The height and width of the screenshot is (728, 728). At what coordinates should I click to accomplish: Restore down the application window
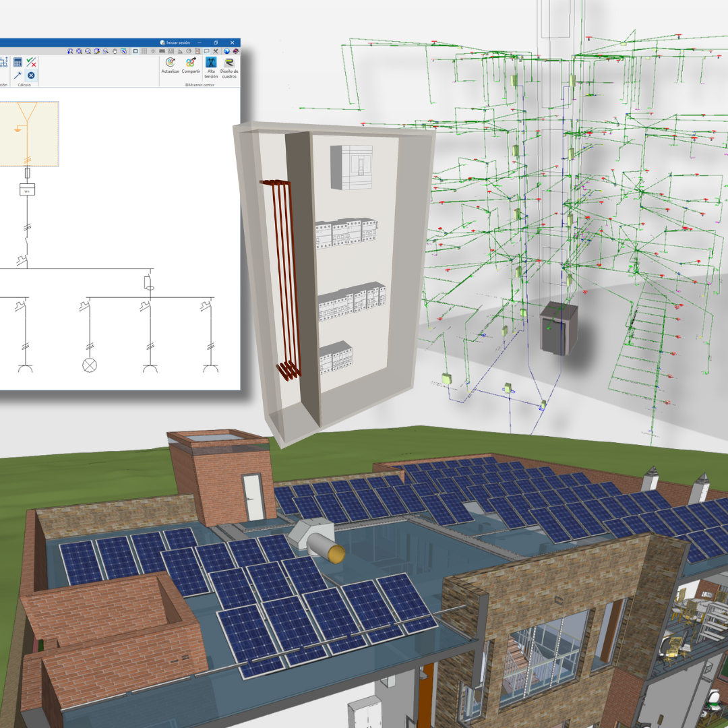216,42
